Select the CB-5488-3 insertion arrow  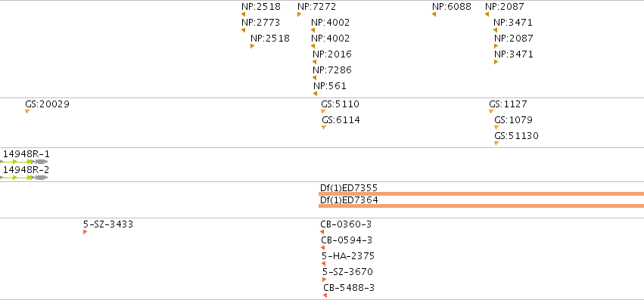(325, 295)
